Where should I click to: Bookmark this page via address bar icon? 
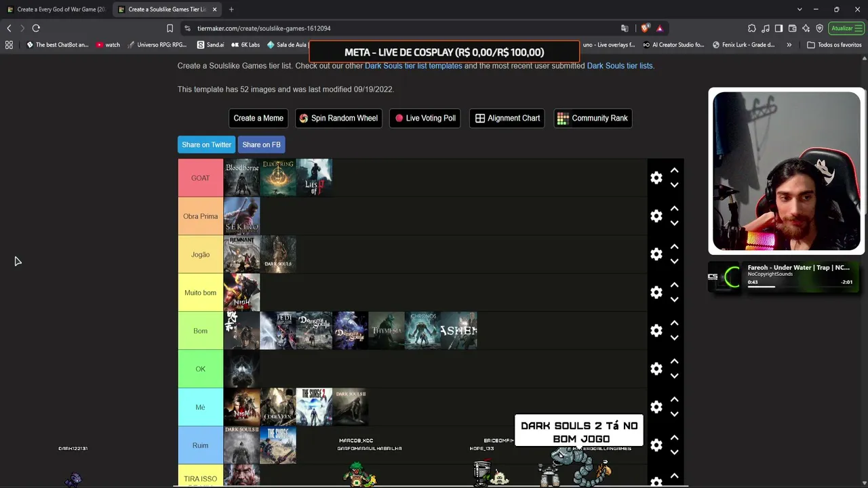(170, 28)
